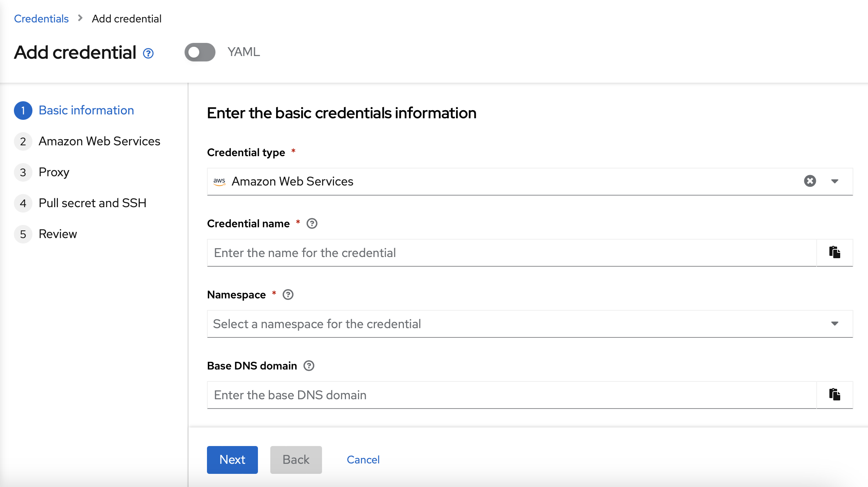Click the Amazon Web Services credential type value

[x=292, y=181]
